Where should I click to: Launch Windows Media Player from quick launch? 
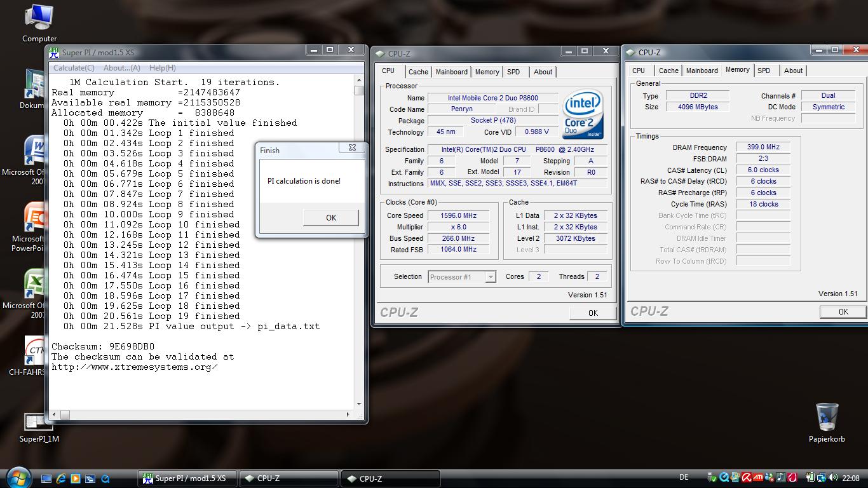tap(76, 478)
